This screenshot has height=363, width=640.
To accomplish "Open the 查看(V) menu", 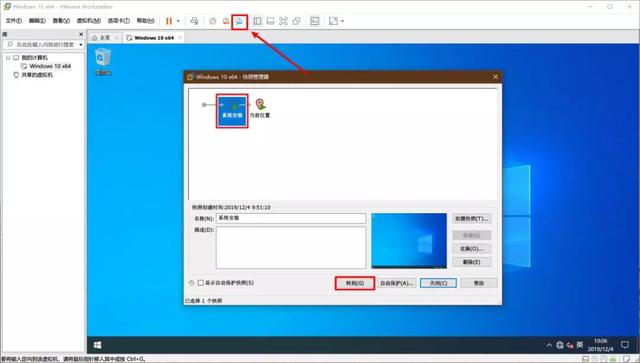I will pos(61,21).
